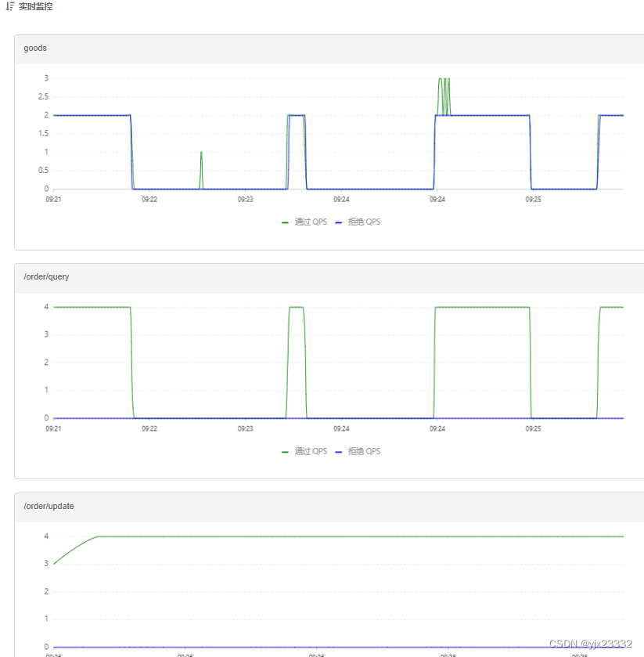Click the 实时监控 page heading

[x=35, y=6]
